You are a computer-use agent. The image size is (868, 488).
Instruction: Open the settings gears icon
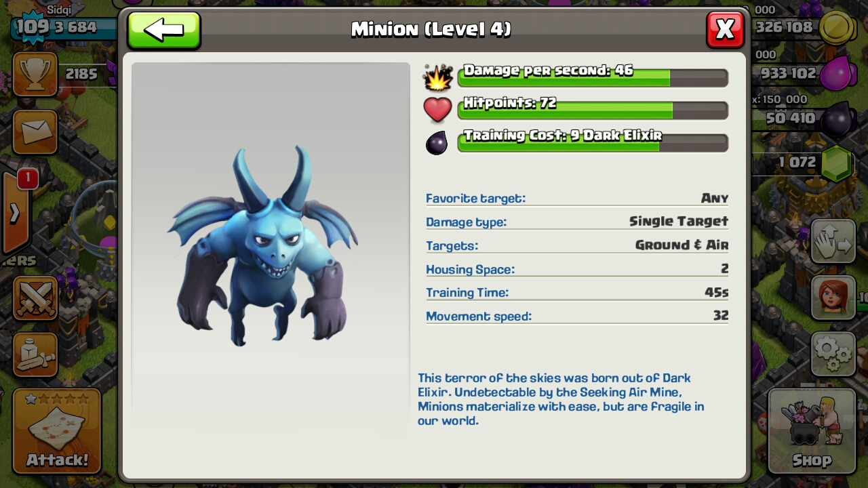(833, 353)
